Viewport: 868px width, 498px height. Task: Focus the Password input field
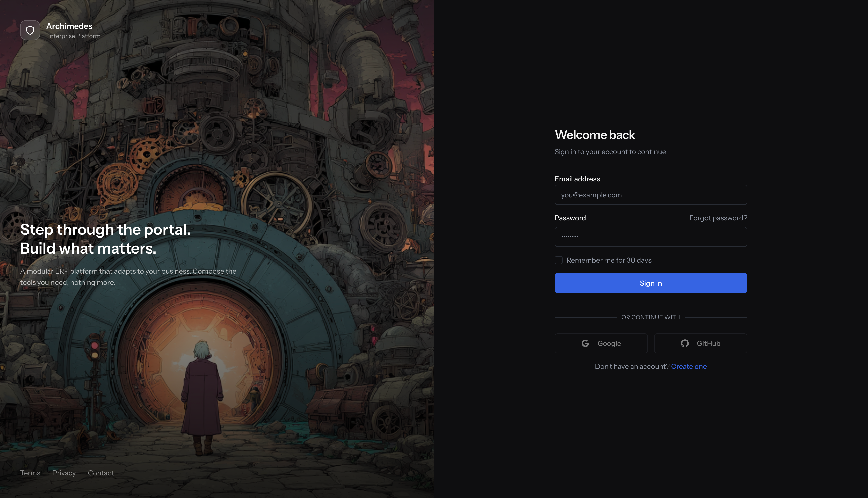[651, 237]
